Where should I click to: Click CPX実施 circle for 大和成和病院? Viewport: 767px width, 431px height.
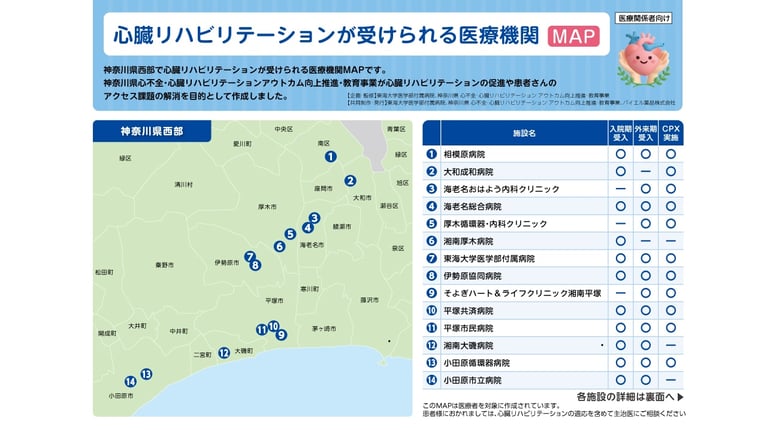point(671,172)
